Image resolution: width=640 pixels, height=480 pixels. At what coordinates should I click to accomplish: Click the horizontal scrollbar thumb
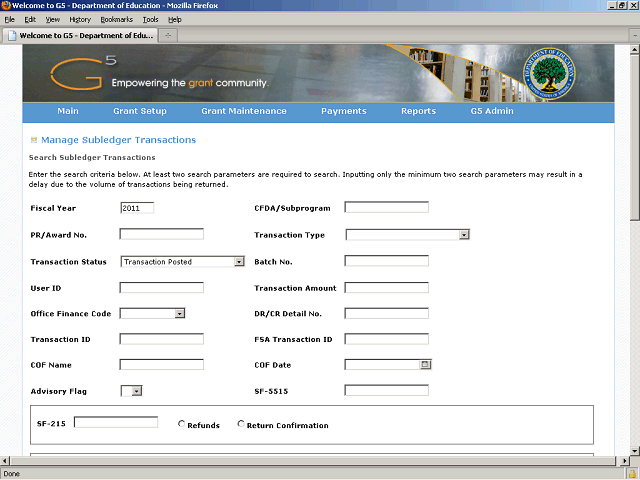click(x=312, y=461)
